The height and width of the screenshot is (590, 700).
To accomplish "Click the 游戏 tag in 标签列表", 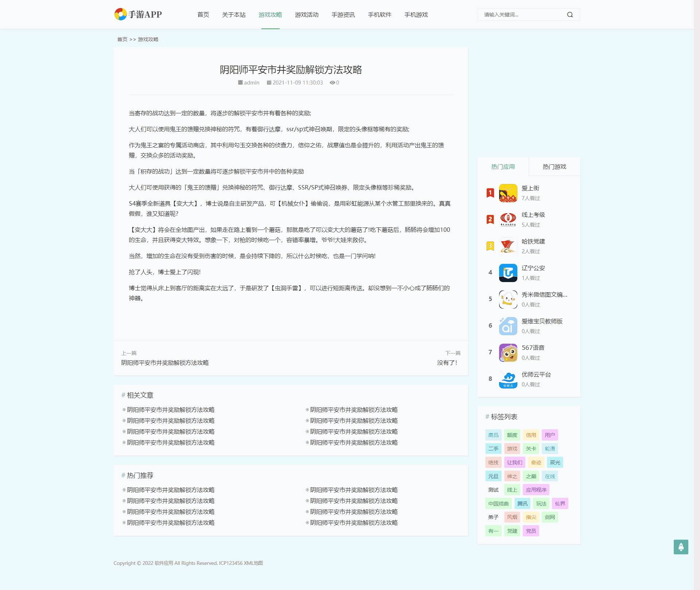I will coord(512,449).
